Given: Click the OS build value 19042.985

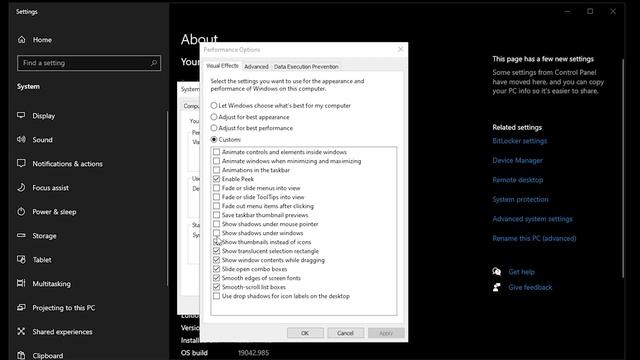Looking at the screenshot, I should pyautogui.click(x=253, y=353).
